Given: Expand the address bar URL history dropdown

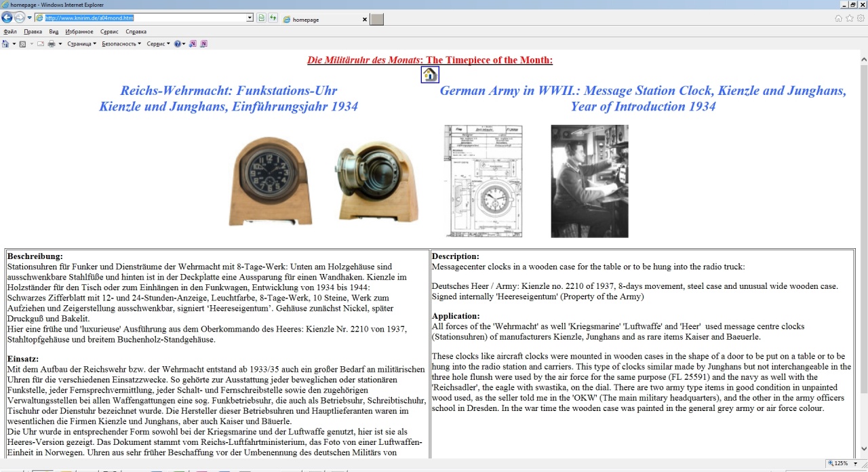Looking at the screenshot, I should click(250, 18).
